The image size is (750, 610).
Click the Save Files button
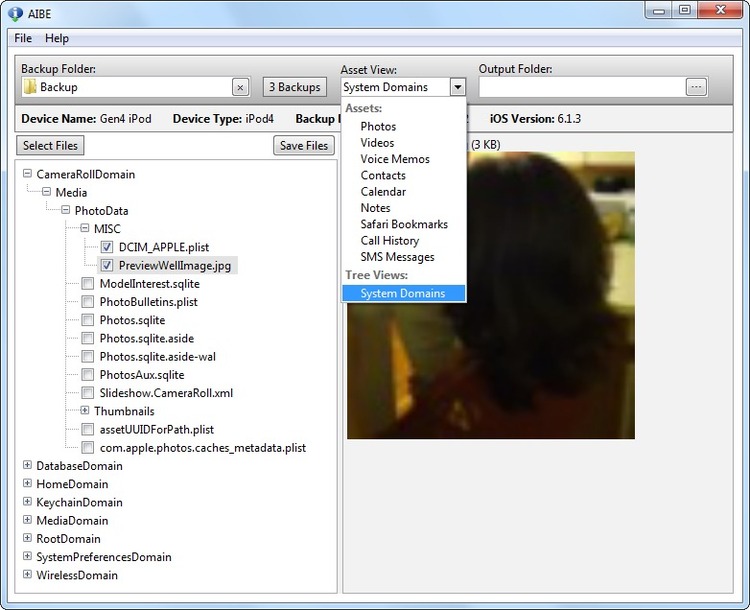(x=304, y=145)
